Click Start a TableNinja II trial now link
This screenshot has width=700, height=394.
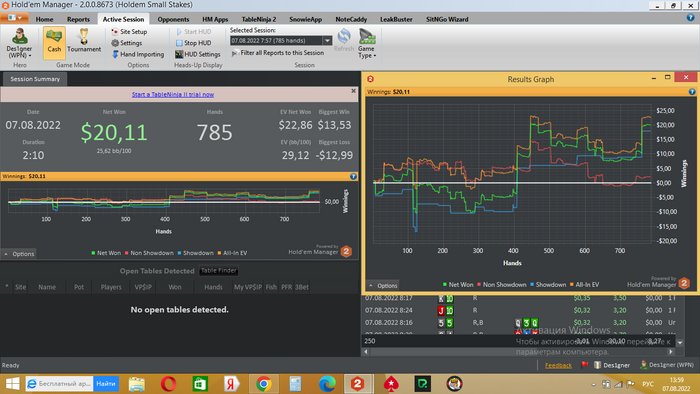point(173,95)
